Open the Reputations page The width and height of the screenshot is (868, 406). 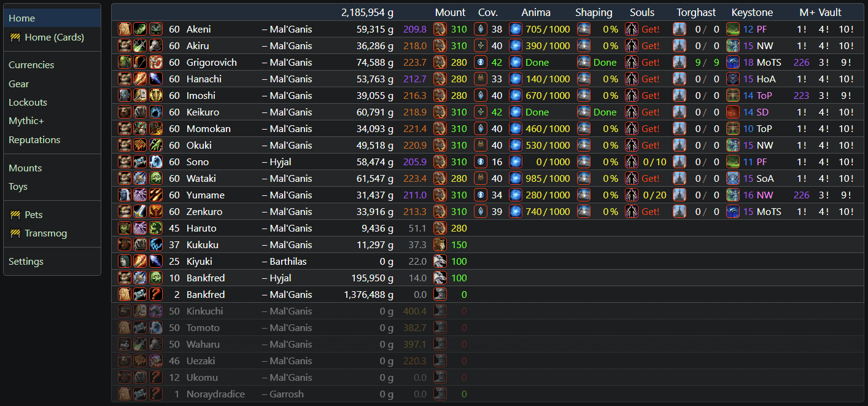click(34, 140)
